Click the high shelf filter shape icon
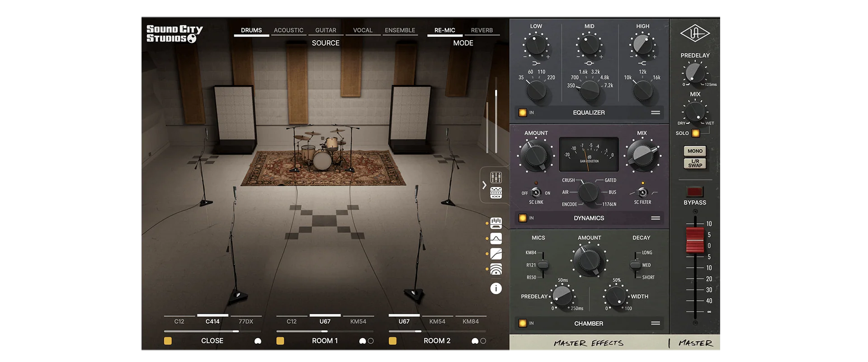Image resolution: width=868 pixels, height=362 pixels. (x=642, y=63)
